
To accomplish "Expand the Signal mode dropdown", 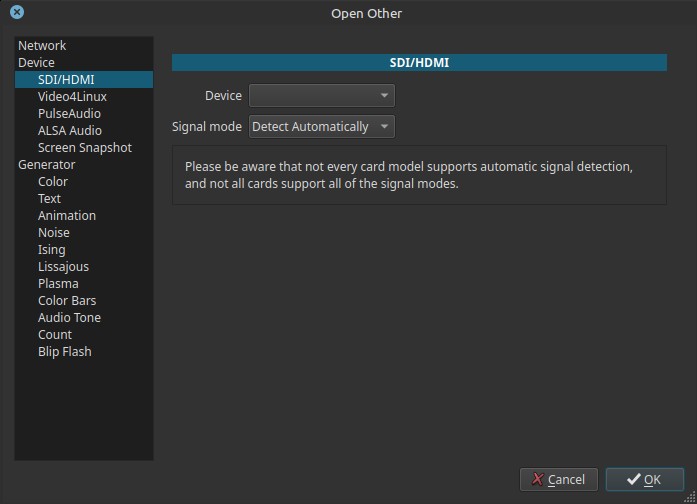I will tap(321, 127).
